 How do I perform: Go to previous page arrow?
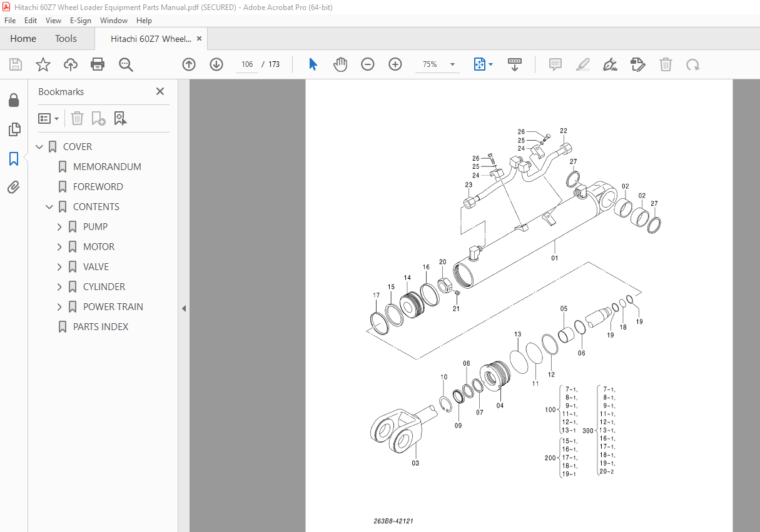point(189,64)
